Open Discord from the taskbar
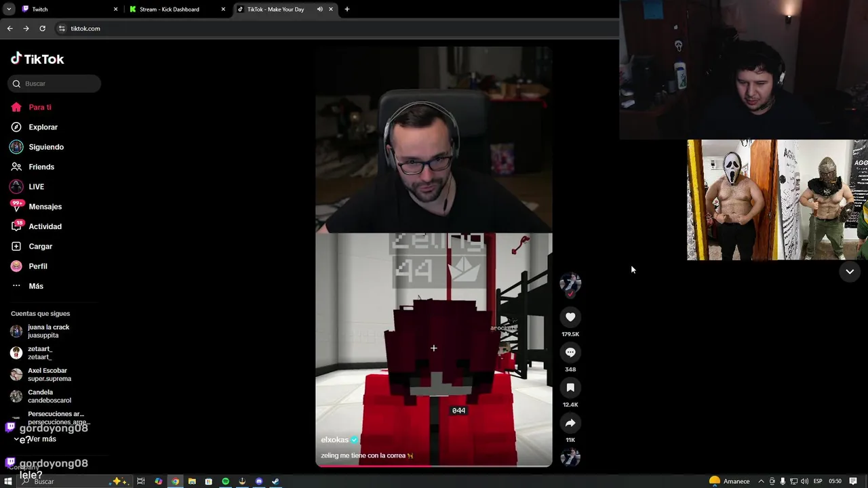 coord(259,481)
